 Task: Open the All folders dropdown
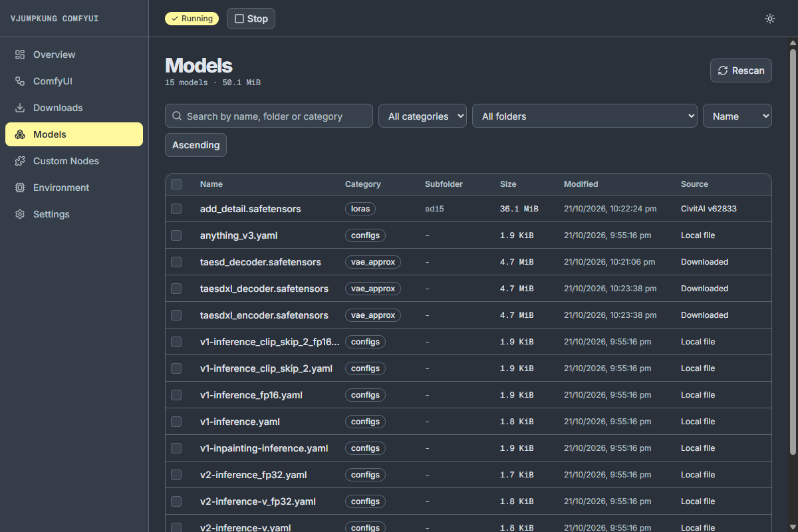585,116
